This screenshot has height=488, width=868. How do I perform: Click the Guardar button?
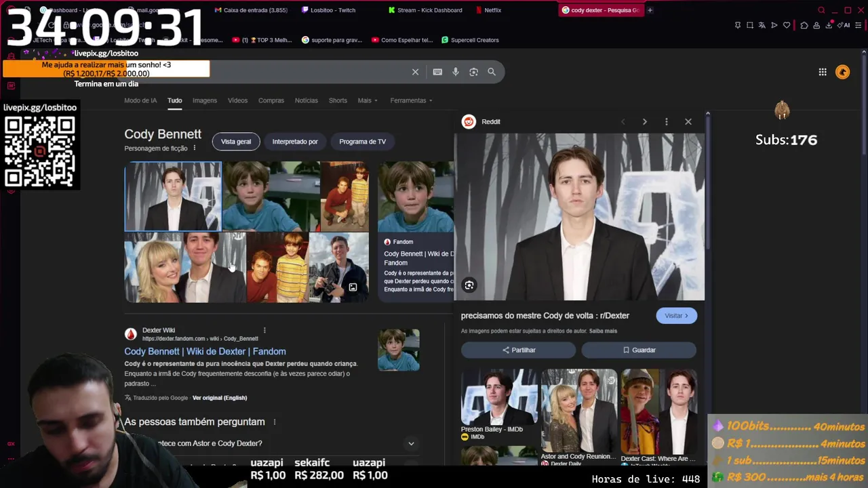tap(639, 350)
